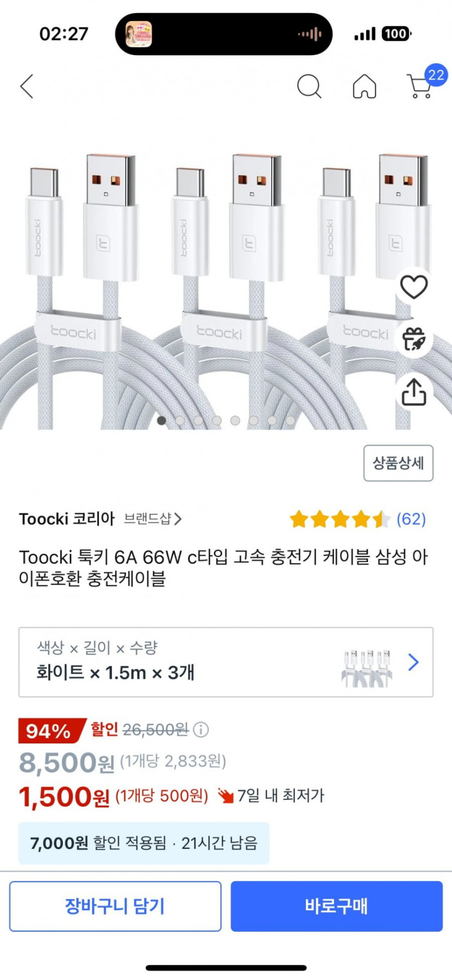Tap the star rating display
The height and width of the screenshot is (980, 452).
pyautogui.click(x=339, y=519)
